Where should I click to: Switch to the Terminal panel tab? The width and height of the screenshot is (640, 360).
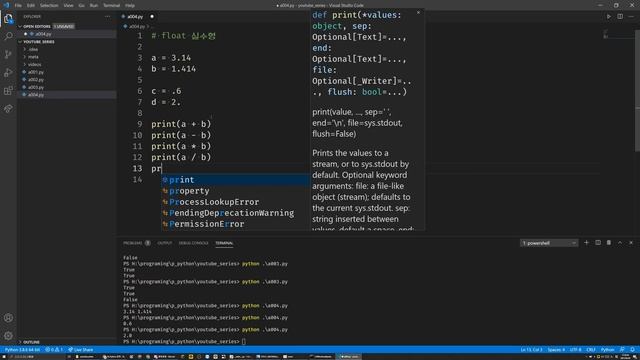tap(224, 243)
